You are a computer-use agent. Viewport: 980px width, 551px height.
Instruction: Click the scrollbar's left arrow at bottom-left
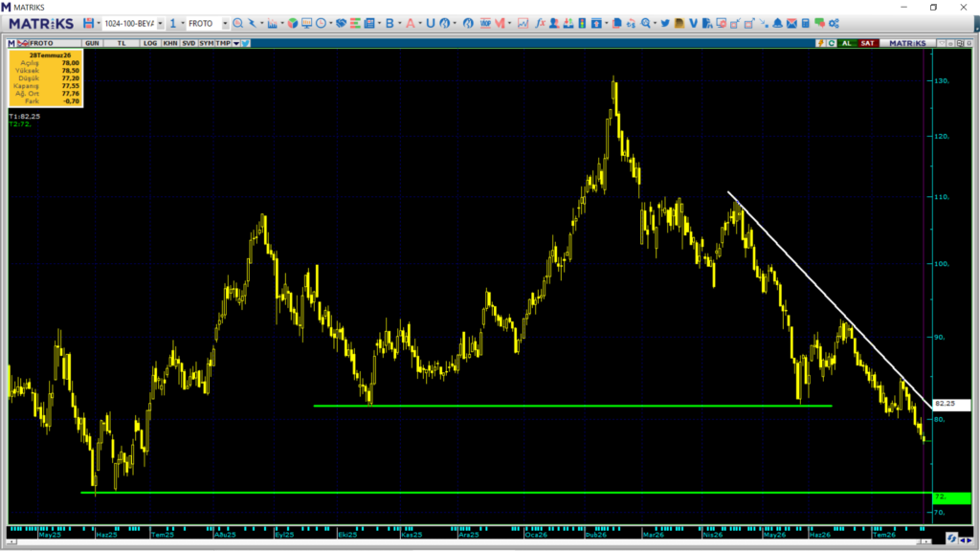[11, 541]
